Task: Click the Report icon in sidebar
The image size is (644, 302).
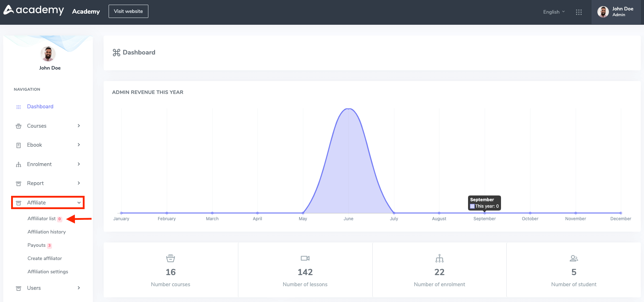Action: click(x=19, y=184)
